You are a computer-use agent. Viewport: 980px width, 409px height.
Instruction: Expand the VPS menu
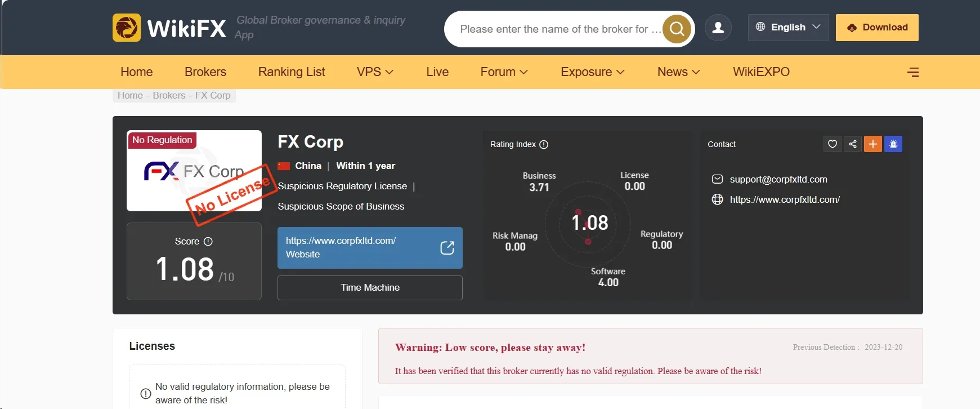(375, 72)
